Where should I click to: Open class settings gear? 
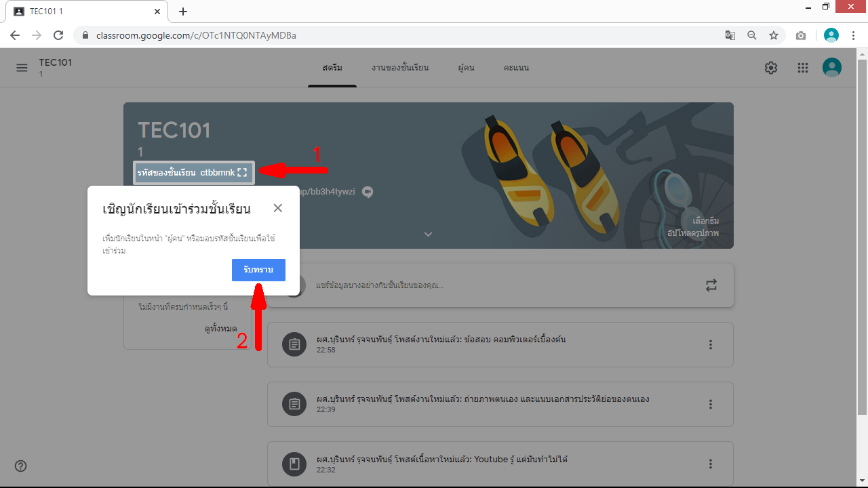tap(771, 68)
